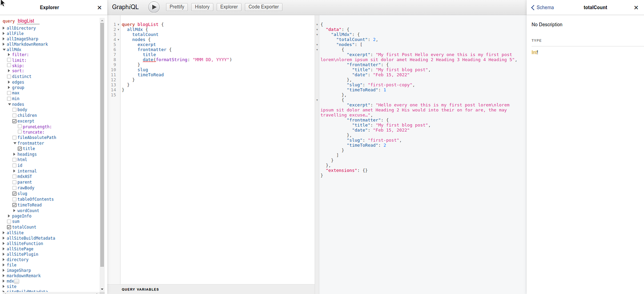
Task: Expand the allMarkdownRemark tree item
Action: pos(4,44)
